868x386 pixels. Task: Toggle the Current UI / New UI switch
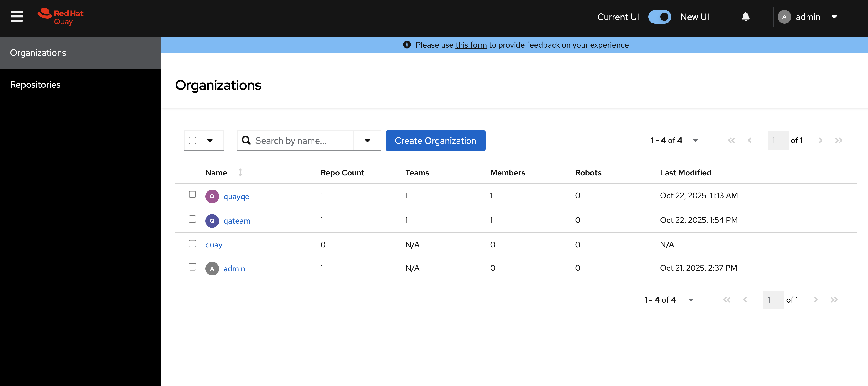[659, 17]
